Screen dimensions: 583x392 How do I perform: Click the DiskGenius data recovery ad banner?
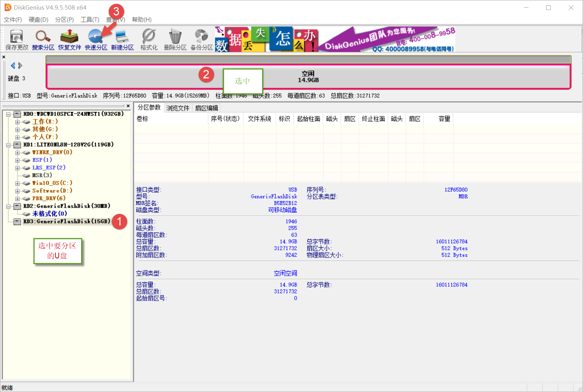point(335,39)
